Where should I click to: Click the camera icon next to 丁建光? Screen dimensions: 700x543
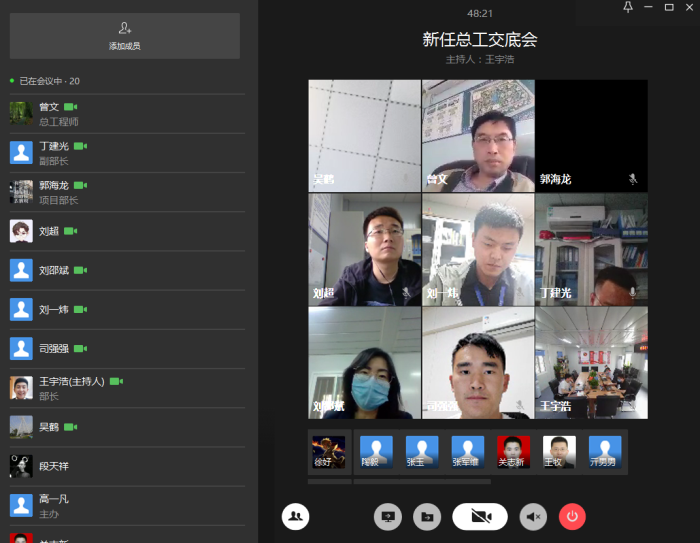pyautogui.click(x=80, y=146)
